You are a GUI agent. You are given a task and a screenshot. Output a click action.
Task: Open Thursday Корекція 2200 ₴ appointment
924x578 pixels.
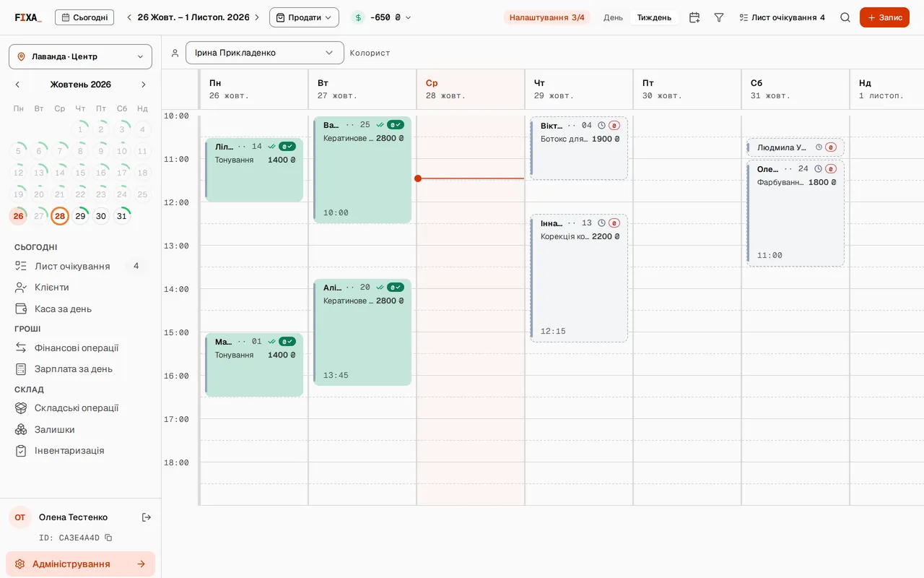pyautogui.click(x=579, y=278)
